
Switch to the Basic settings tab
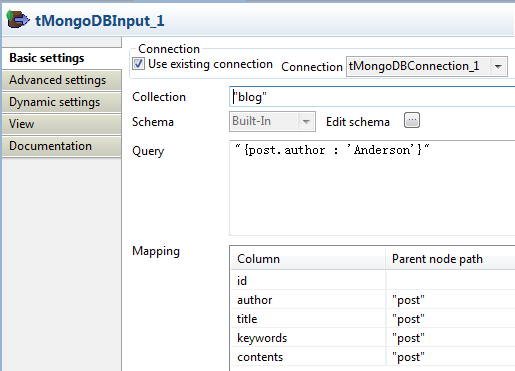click(x=62, y=58)
